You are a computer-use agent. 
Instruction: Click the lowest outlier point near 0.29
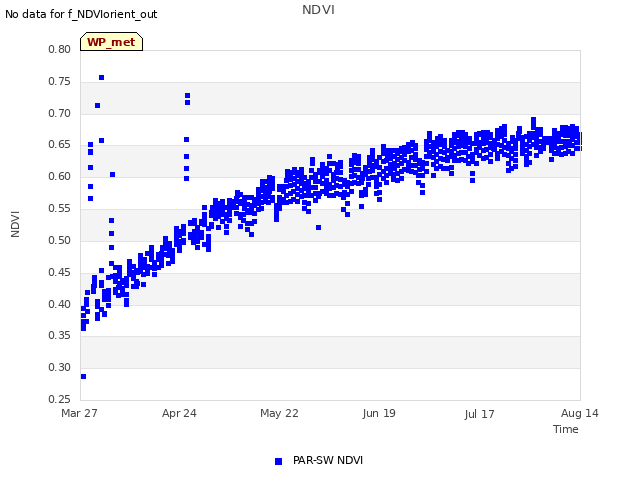click(83, 376)
